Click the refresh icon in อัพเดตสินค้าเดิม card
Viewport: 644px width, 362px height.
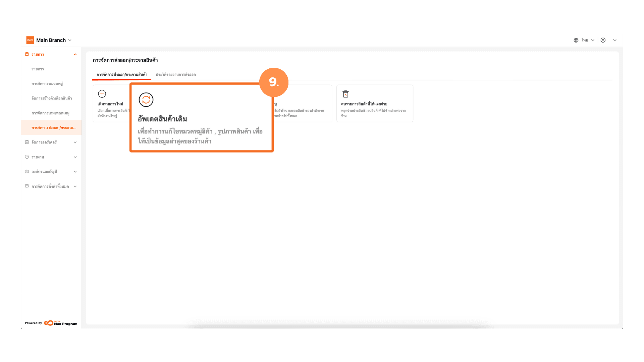[146, 100]
